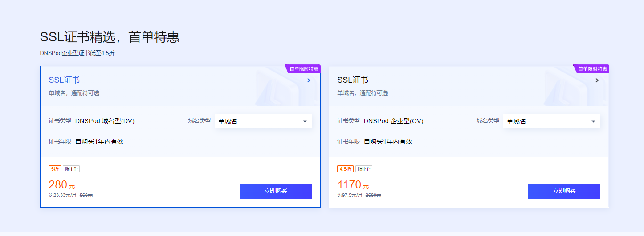Click the 首单限时特惠 badge on OV card
The image size is (644, 236).
coord(592,69)
